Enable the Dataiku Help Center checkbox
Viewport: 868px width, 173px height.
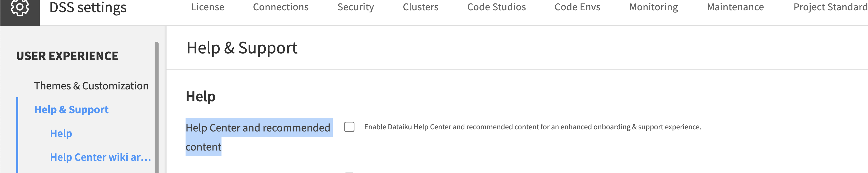pos(349,127)
